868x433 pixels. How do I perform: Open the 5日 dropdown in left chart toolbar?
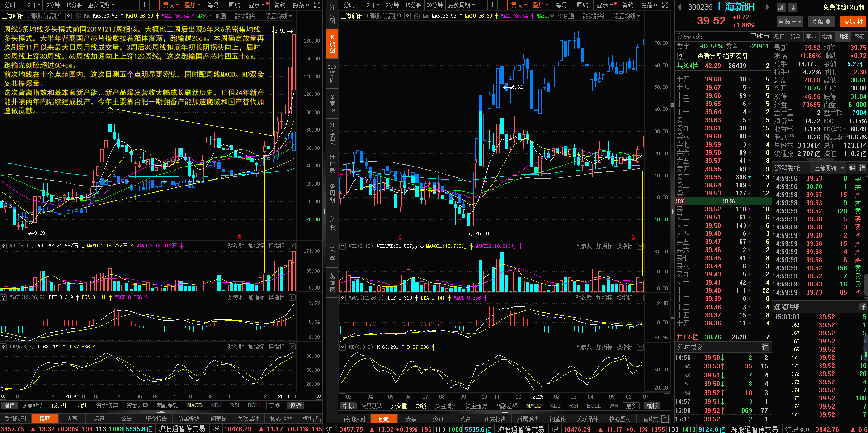coord(33,5)
